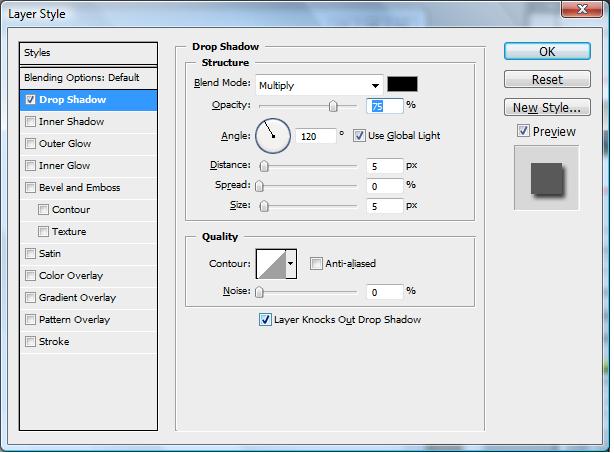Click the Spread slider handle
The height and width of the screenshot is (453, 614).
point(259,186)
